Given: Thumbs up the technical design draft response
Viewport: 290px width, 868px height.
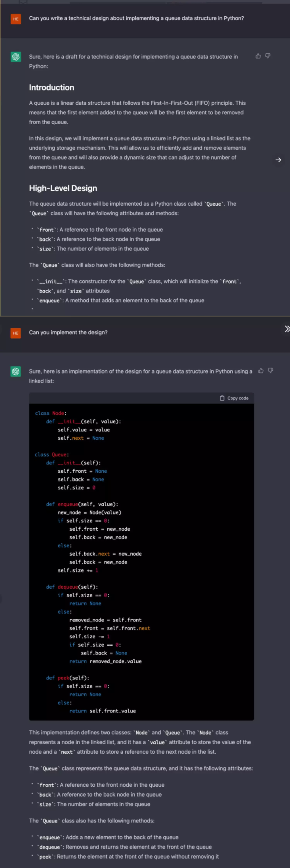Looking at the screenshot, I should coord(258,56).
